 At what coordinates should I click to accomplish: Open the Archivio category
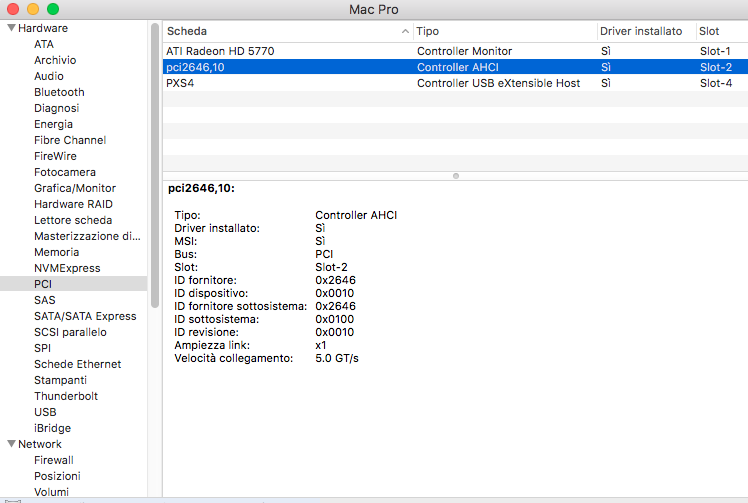point(55,60)
